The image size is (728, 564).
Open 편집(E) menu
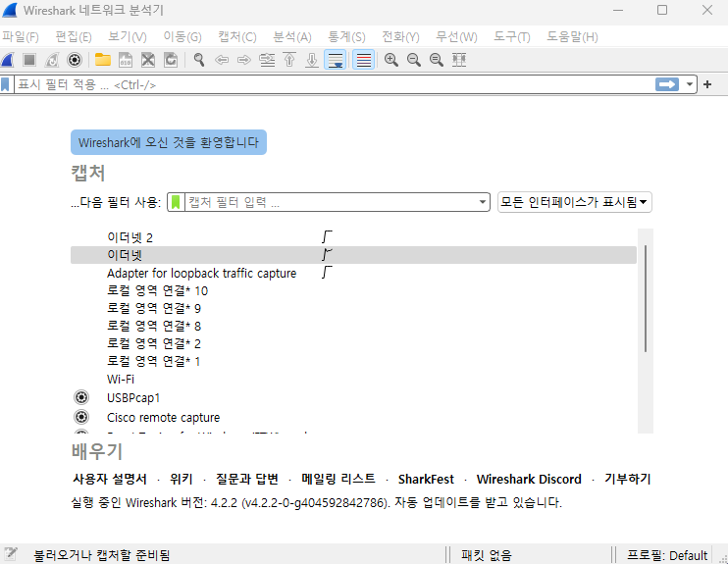[74, 36]
